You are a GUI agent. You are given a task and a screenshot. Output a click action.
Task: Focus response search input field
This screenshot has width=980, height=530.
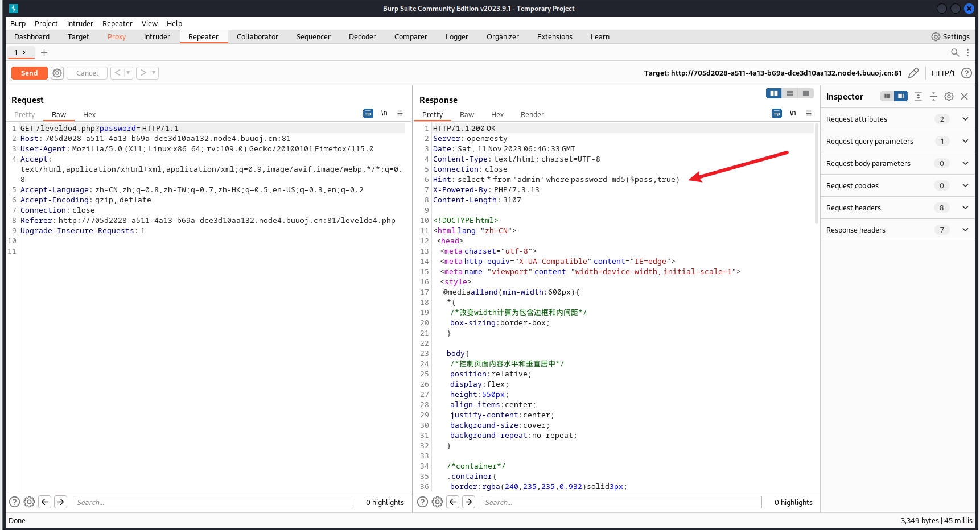621,502
